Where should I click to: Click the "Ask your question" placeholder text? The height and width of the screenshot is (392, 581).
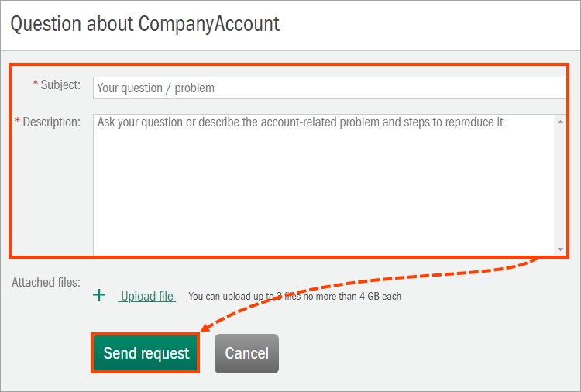pyautogui.click(x=300, y=122)
